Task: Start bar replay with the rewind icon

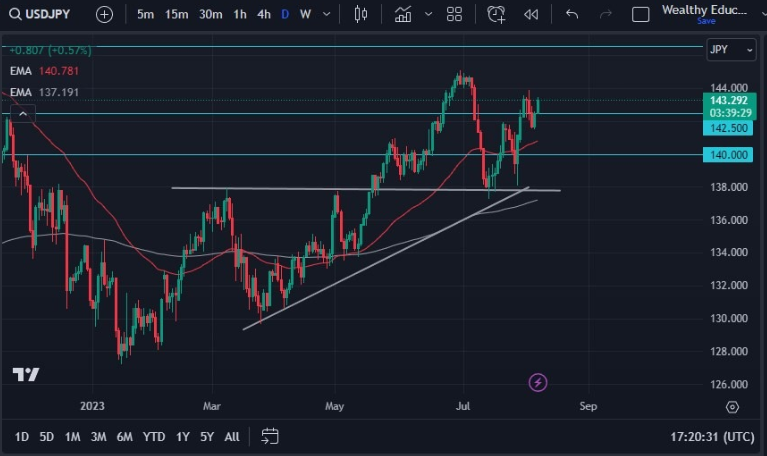Action: coord(531,14)
